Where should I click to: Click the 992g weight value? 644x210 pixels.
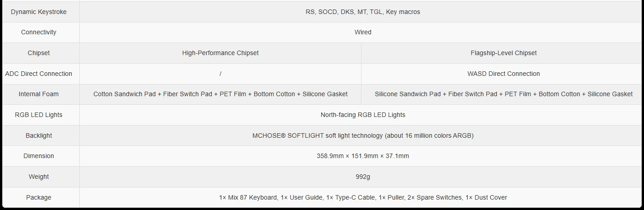tap(363, 177)
